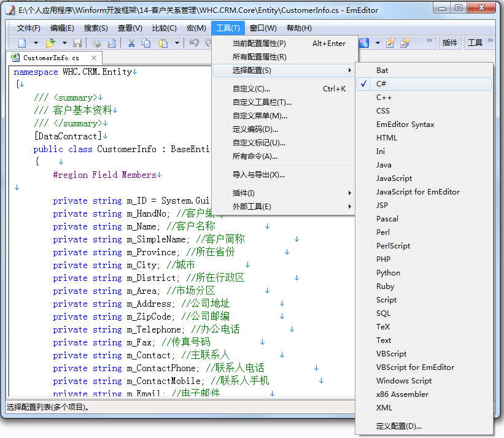
Task: Open the 编辑(E) menu
Action: tap(62, 28)
